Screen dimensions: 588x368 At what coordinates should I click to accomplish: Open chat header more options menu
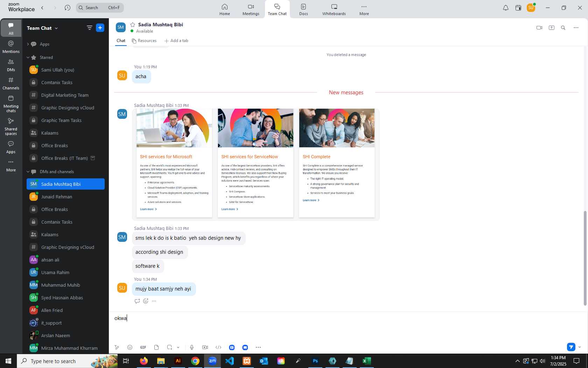pyautogui.click(x=576, y=28)
